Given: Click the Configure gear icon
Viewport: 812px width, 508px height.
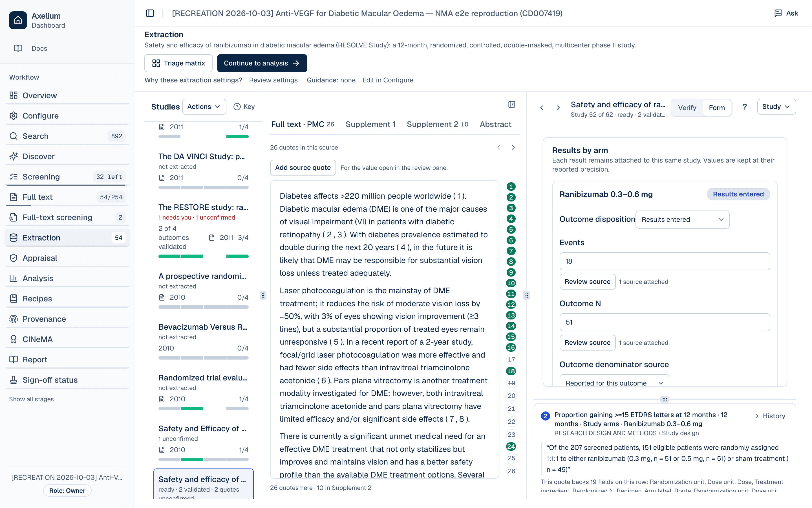Looking at the screenshot, I should click(14, 116).
